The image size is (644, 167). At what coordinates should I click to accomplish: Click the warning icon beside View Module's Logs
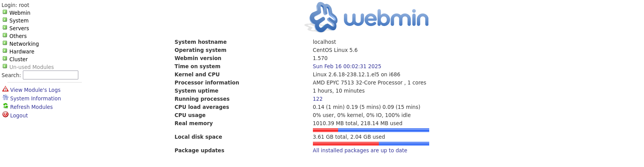coord(5,89)
